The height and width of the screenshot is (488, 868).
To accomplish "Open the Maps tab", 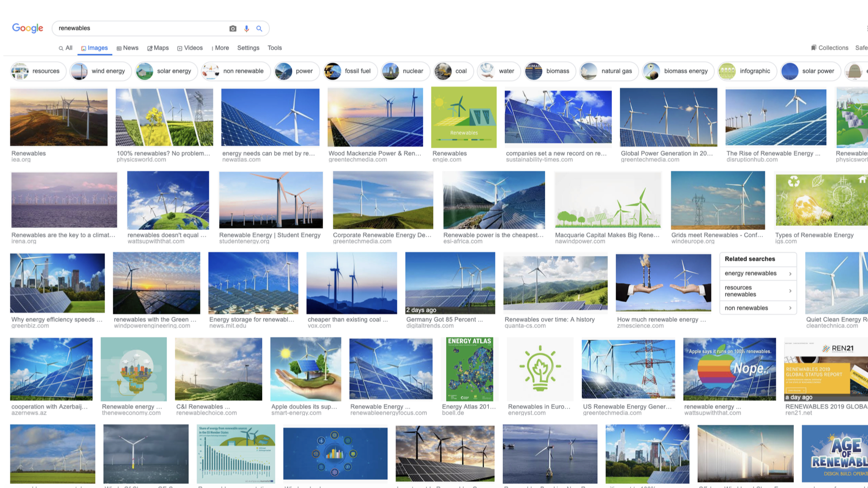I will pyautogui.click(x=158, y=48).
